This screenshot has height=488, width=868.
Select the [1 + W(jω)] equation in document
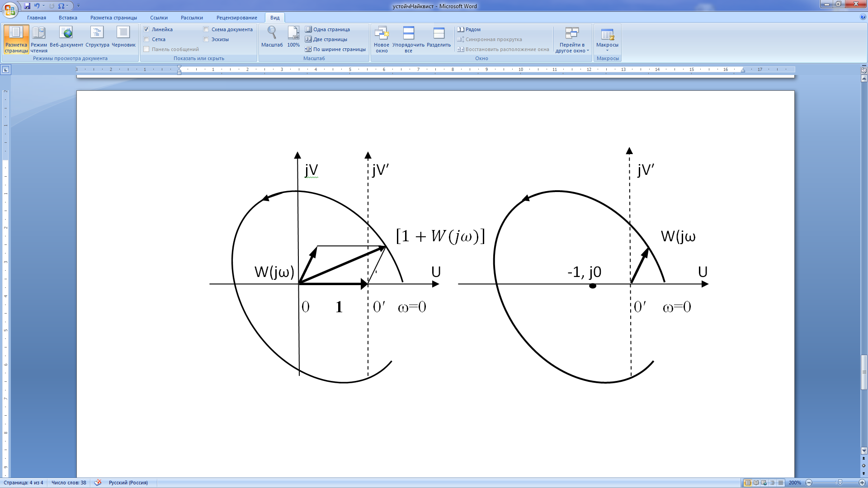(440, 236)
